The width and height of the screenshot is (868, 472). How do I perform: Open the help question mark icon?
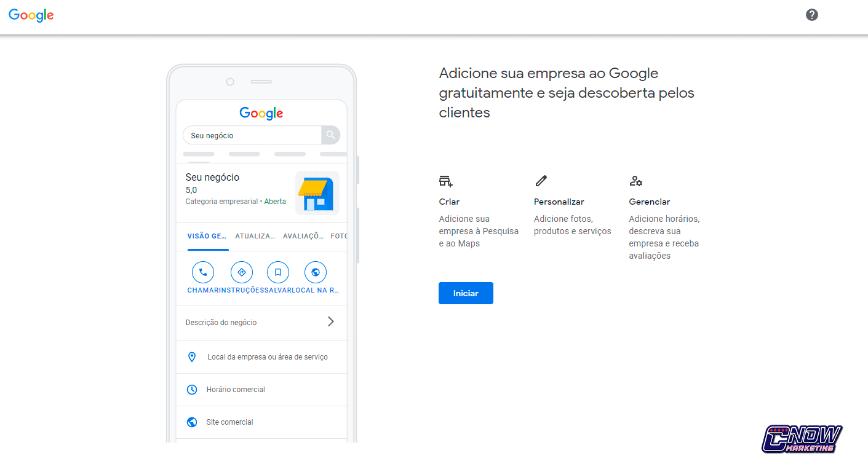coord(812,15)
